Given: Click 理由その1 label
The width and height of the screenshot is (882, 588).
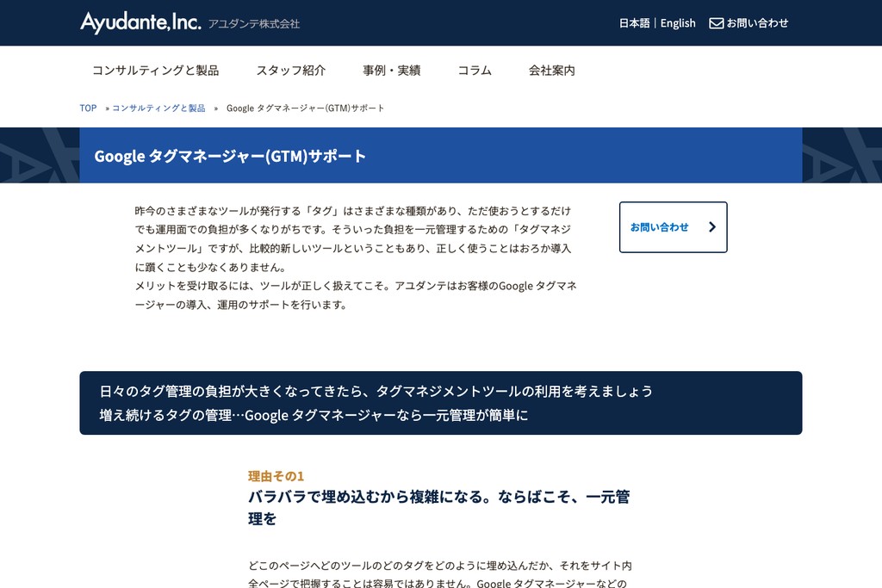Looking at the screenshot, I should pos(276,476).
